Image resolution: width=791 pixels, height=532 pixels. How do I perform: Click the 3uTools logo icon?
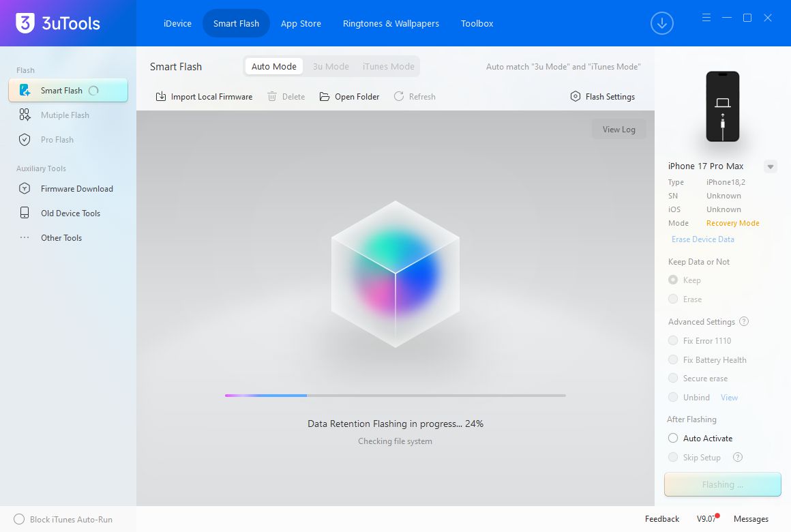pyautogui.click(x=25, y=23)
